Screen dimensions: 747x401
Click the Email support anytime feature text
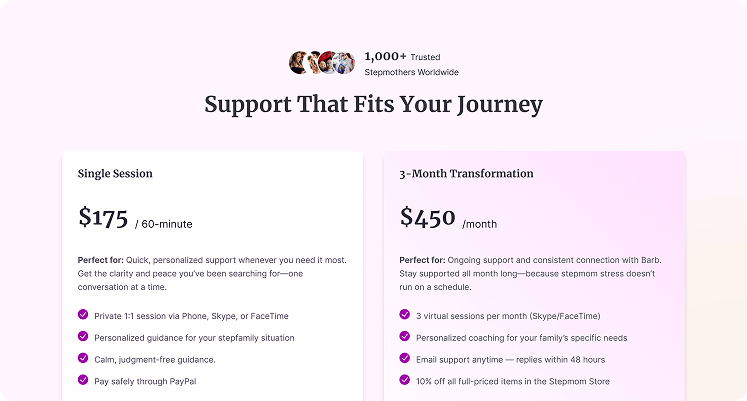tap(510, 359)
